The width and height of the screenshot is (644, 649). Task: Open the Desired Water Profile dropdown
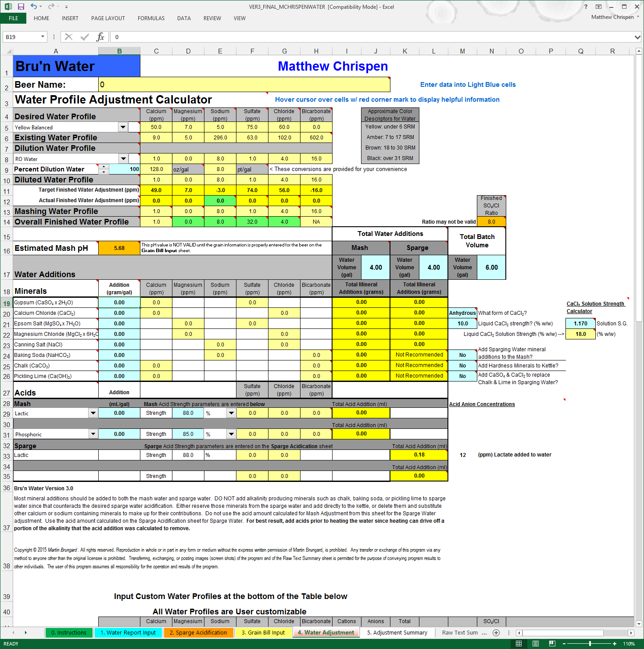[x=123, y=127]
